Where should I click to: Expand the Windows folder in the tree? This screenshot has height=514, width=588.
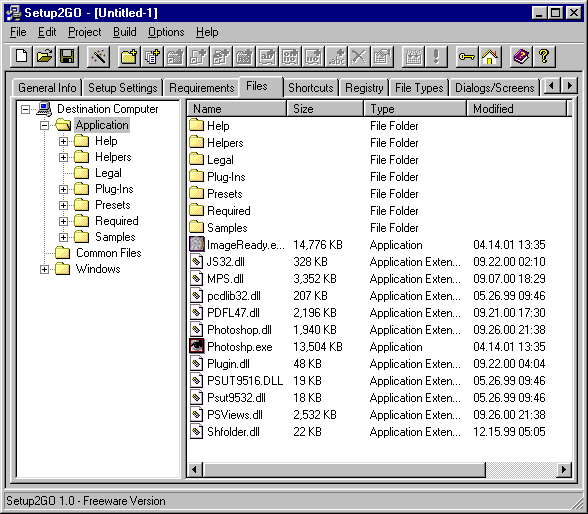pos(44,270)
